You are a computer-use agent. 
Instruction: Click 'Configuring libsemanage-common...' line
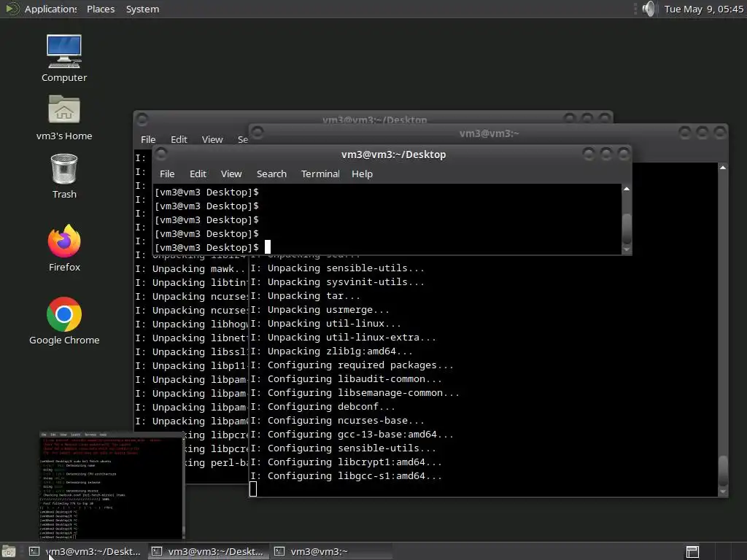pos(355,393)
